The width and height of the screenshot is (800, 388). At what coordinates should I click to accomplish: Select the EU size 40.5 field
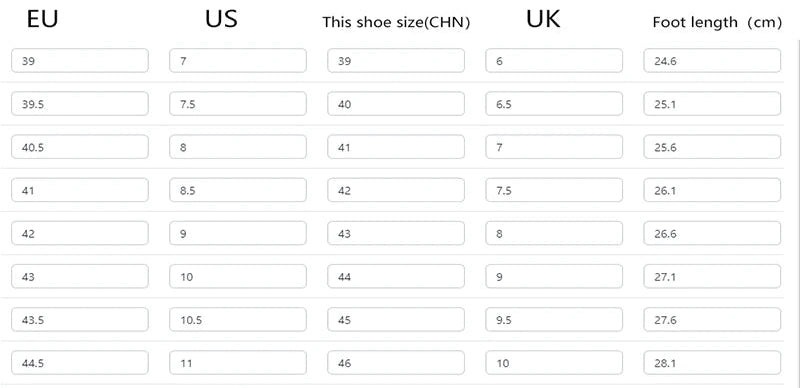[x=80, y=147]
